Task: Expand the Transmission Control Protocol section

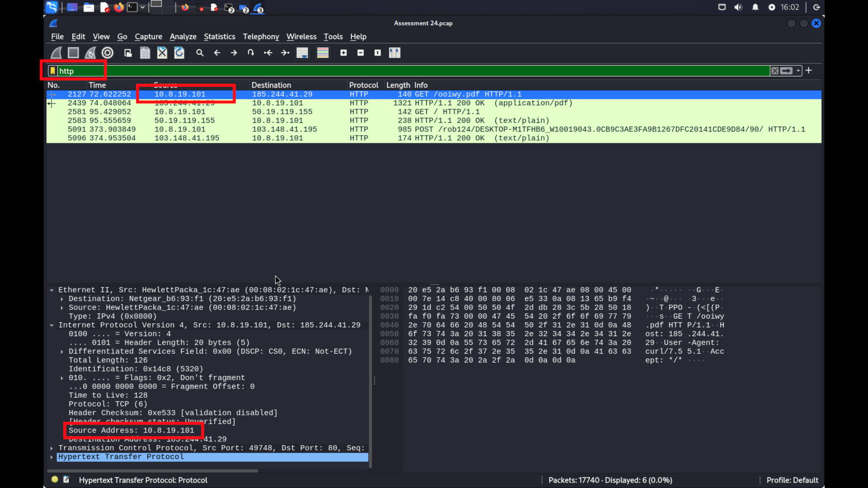Action: [51, 448]
